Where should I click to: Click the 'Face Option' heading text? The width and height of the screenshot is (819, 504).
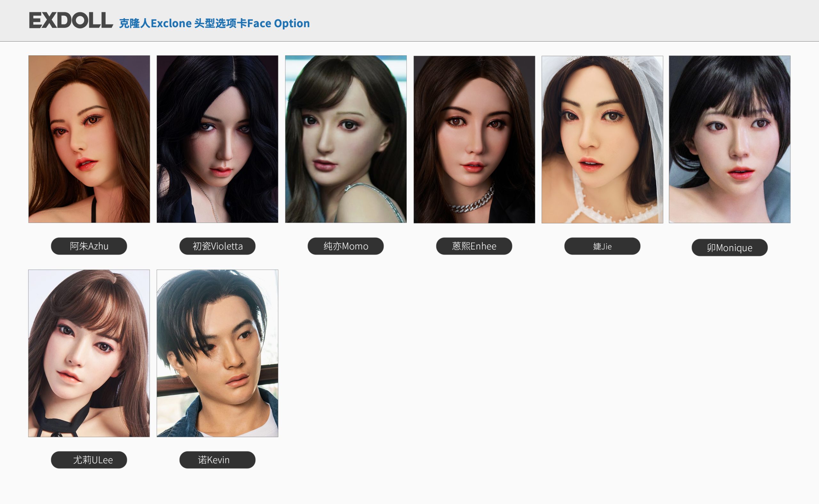coord(278,23)
